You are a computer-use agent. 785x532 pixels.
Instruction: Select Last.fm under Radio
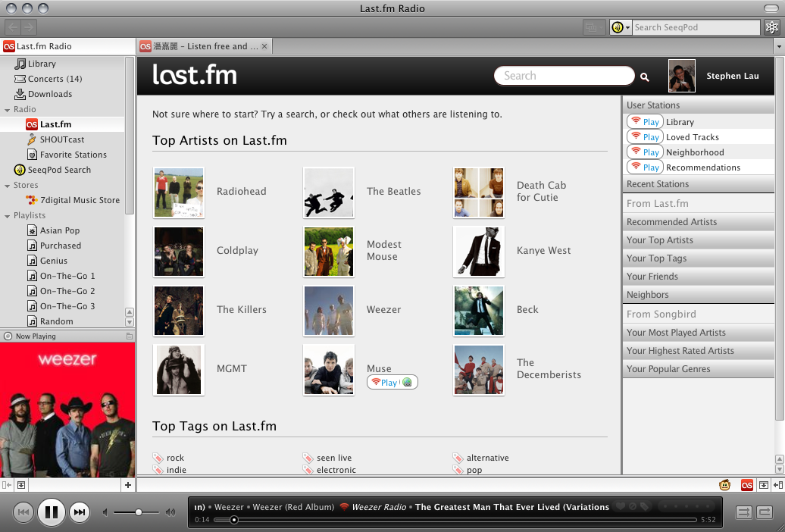tap(62, 124)
